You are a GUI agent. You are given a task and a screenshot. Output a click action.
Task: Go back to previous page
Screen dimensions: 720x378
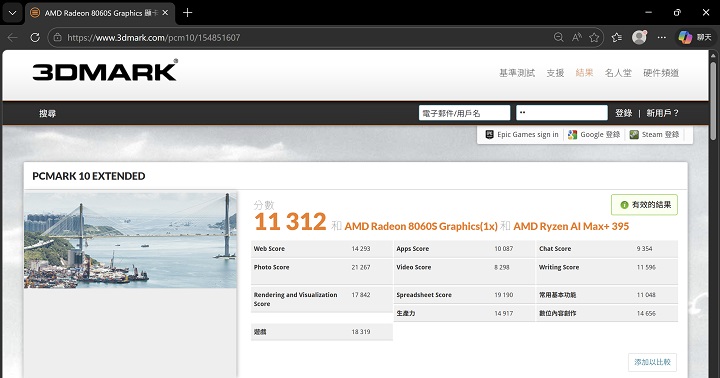tap(12, 38)
